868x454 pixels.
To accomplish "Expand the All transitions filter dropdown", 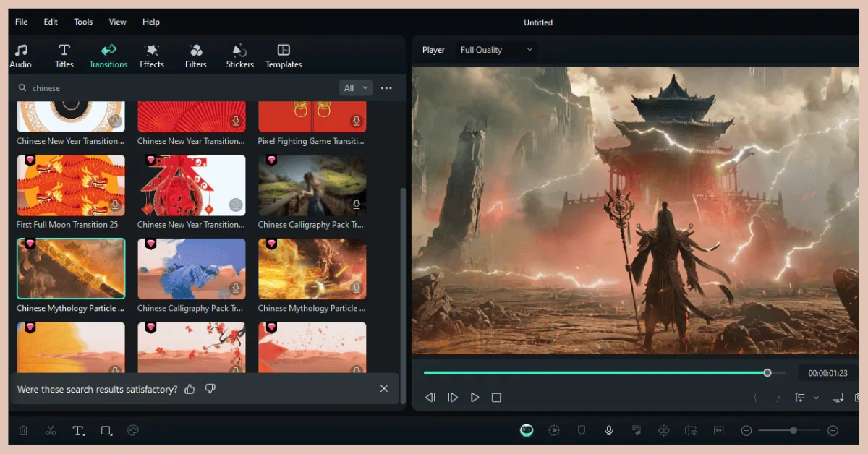I will 355,87.
